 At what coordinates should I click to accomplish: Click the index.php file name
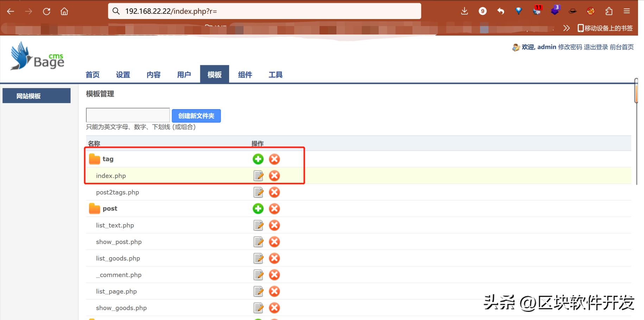[x=111, y=176]
